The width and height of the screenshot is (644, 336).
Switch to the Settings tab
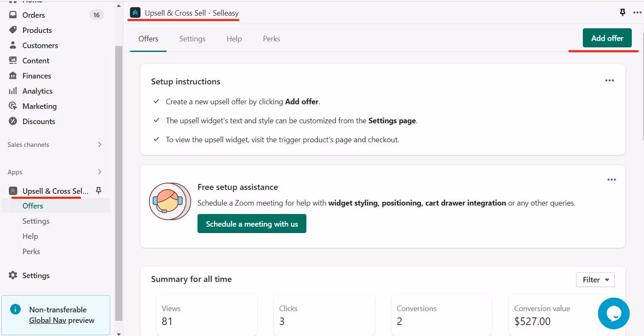[192, 38]
